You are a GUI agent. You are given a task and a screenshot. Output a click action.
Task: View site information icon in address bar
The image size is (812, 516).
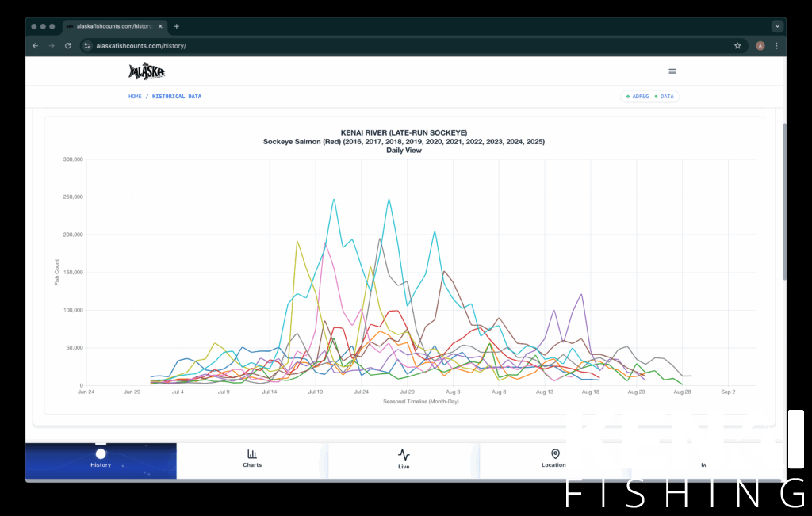pos(88,46)
